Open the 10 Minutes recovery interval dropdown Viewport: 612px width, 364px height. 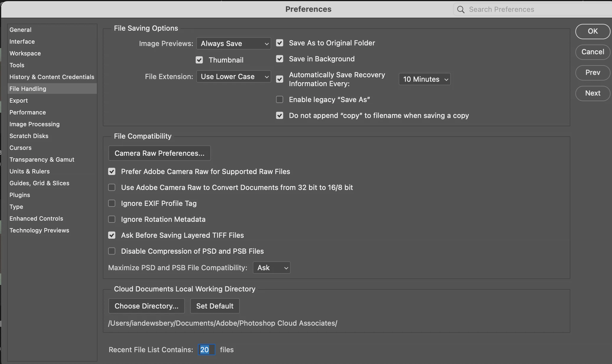click(x=424, y=79)
